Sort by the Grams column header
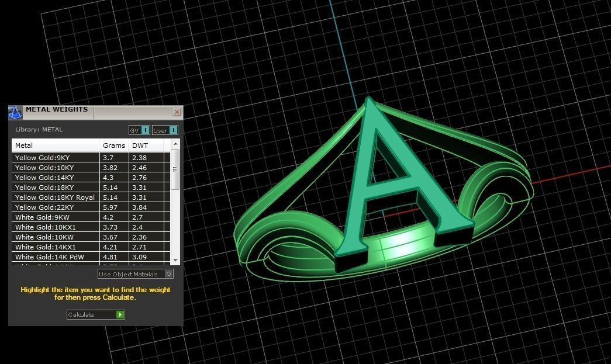Image resolution: width=611 pixels, height=364 pixels. point(114,145)
